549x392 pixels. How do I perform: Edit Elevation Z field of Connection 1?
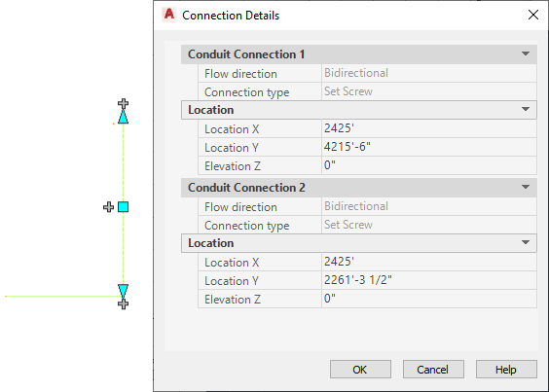tap(429, 165)
